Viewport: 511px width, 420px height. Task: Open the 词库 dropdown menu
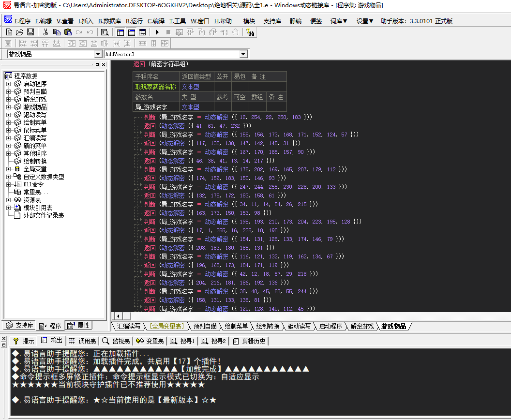point(339,21)
